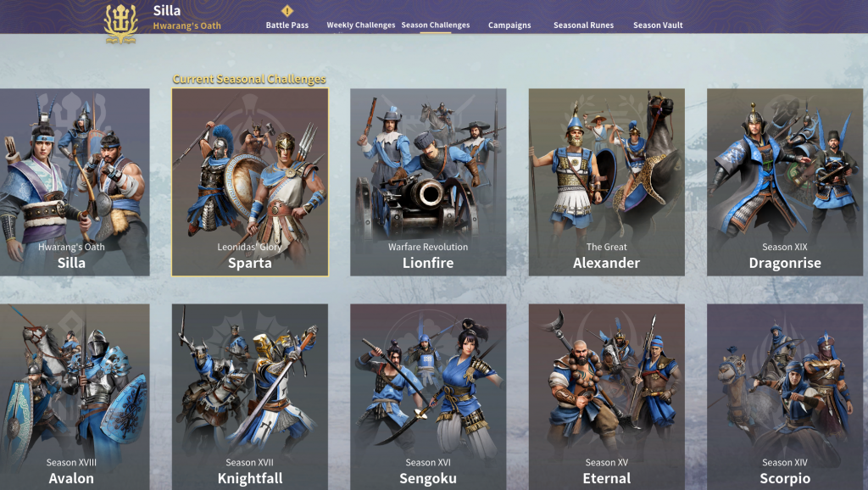Pick the Season XIX Dragonrise card
Screen dimensions: 868x490
tap(784, 182)
